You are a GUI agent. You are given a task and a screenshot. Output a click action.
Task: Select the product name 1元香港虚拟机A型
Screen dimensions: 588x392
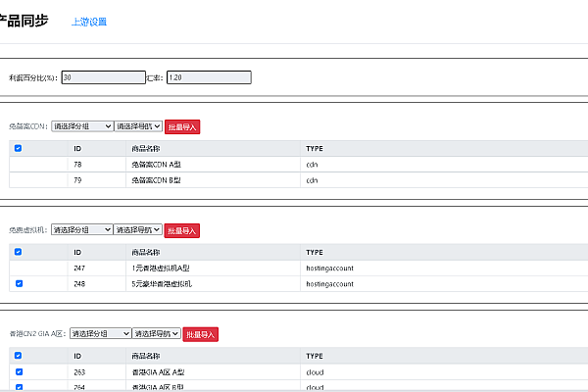coord(161,269)
